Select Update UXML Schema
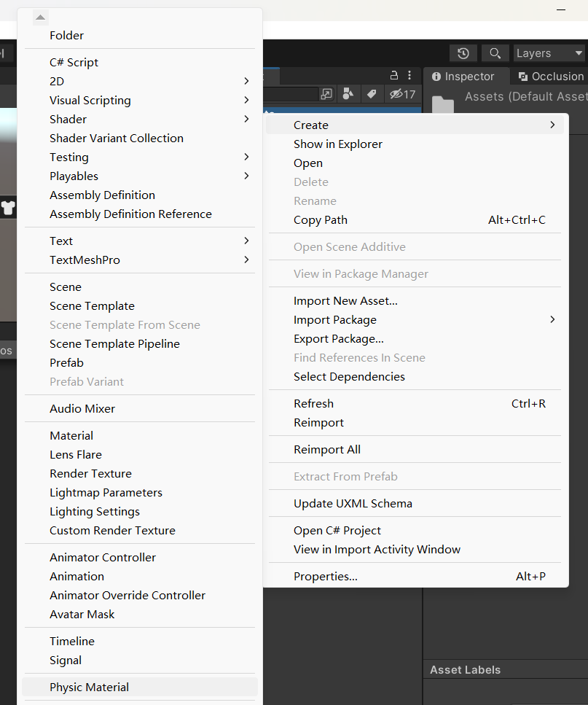Image resolution: width=588 pixels, height=705 pixels. click(415, 503)
